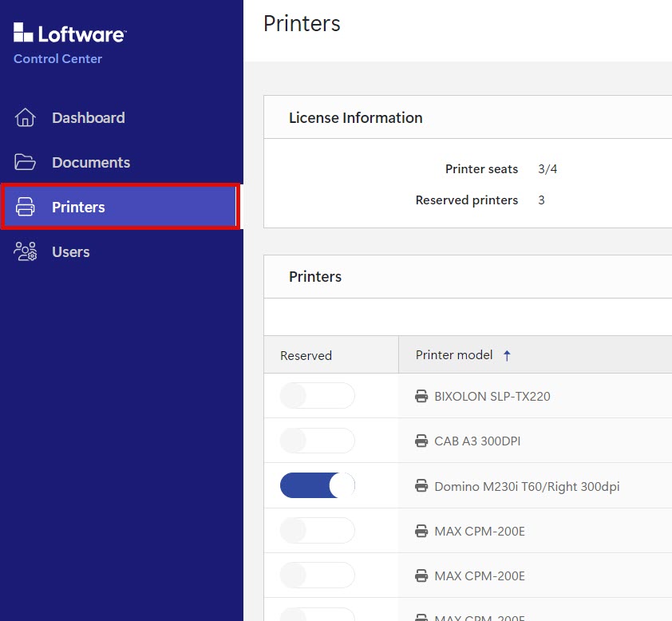The height and width of the screenshot is (621, 672).
Task: Click the Printers icon in the sidebar
Action: [26, 208]
